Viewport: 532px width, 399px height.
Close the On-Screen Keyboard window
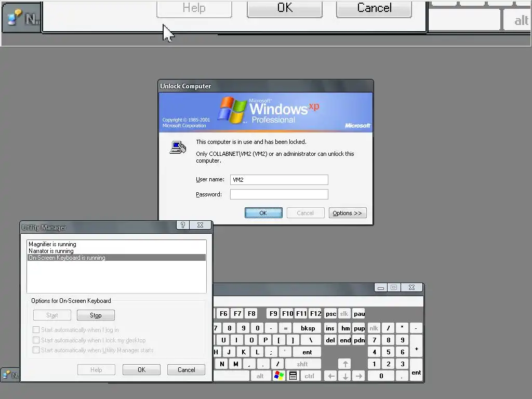411,287
